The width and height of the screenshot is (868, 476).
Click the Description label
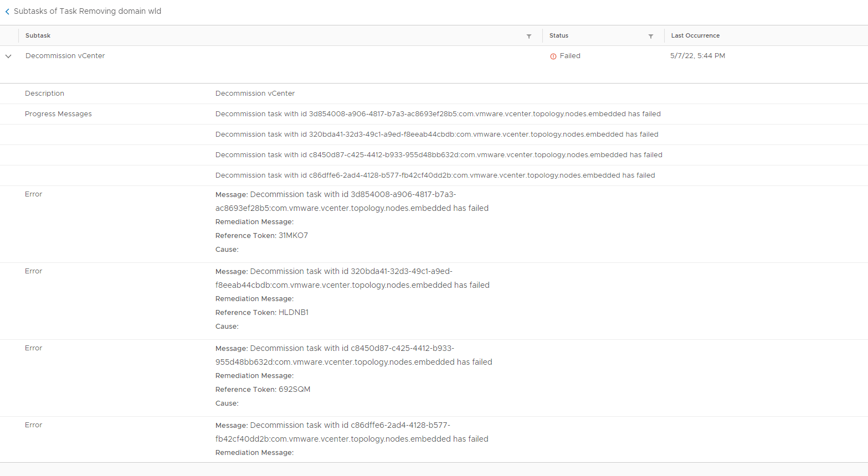click(x=44, y=94)
